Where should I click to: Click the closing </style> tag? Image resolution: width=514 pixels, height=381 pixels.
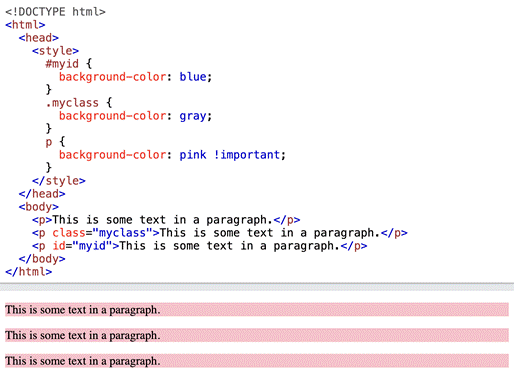[x=59, y=181]
